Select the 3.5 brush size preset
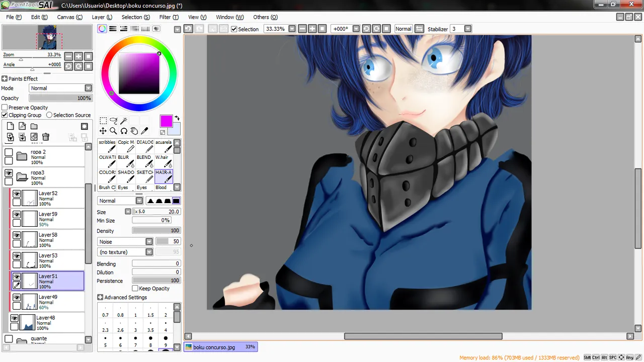 [150, 327]
